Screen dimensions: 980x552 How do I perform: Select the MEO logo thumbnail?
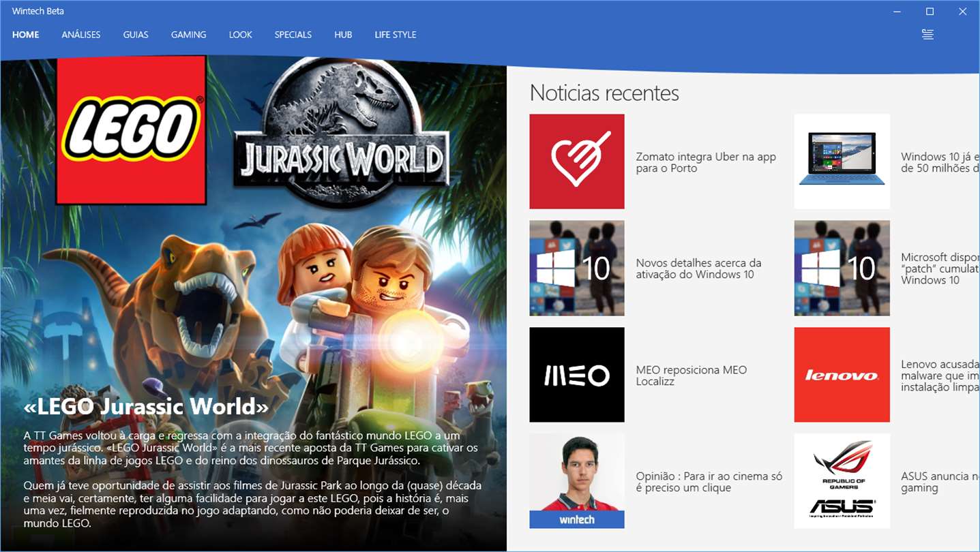[x=577, y=375]
